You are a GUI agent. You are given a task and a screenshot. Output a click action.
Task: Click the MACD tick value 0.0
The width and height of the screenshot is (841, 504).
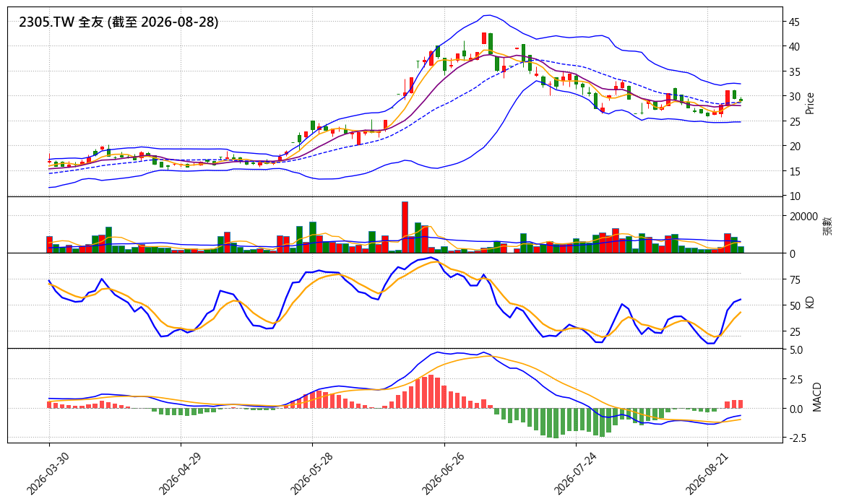pos(796,409)
